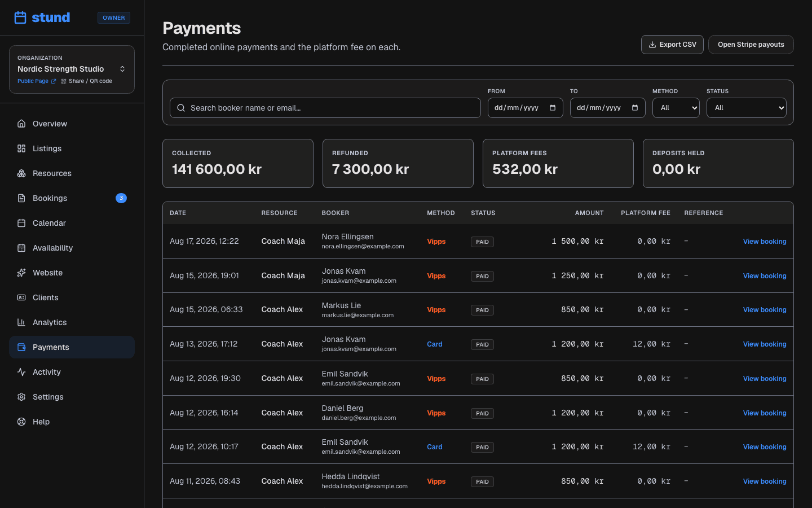This screenshot has height=508, width=812.
Task: Click the Activity pulse icon
Action: click(21, 372)
